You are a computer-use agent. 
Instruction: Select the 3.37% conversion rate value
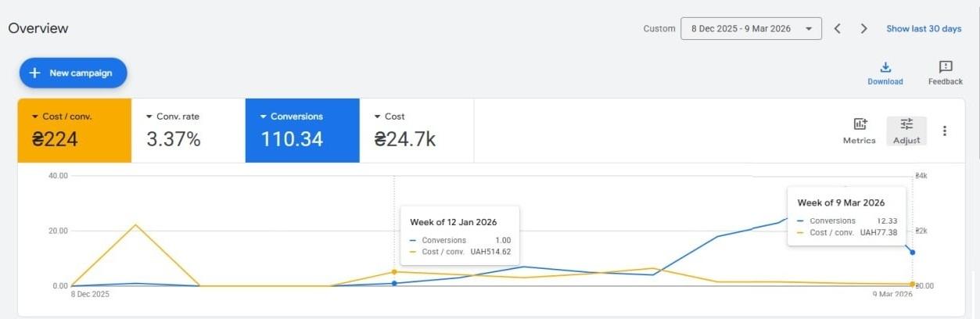[x=174, y=140]
